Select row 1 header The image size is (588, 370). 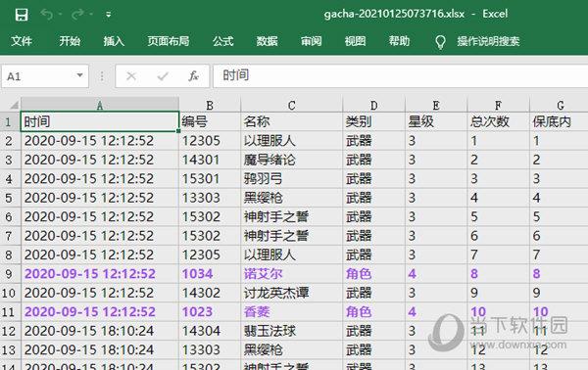point(10,121)
